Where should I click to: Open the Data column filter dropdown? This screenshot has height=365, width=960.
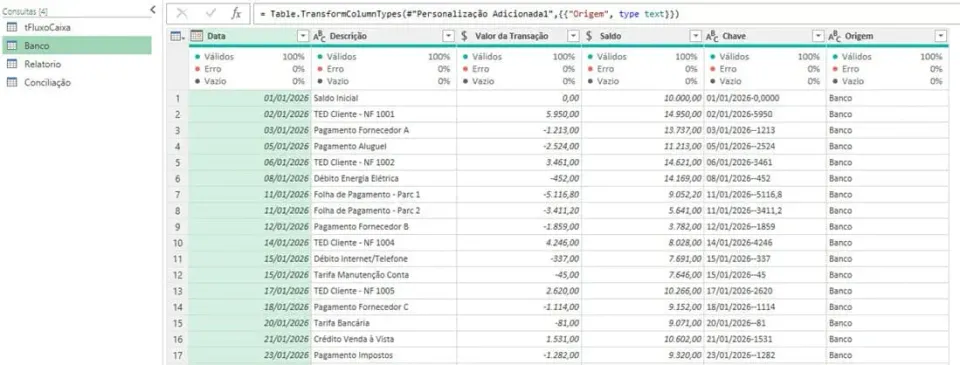pos(303,36)
